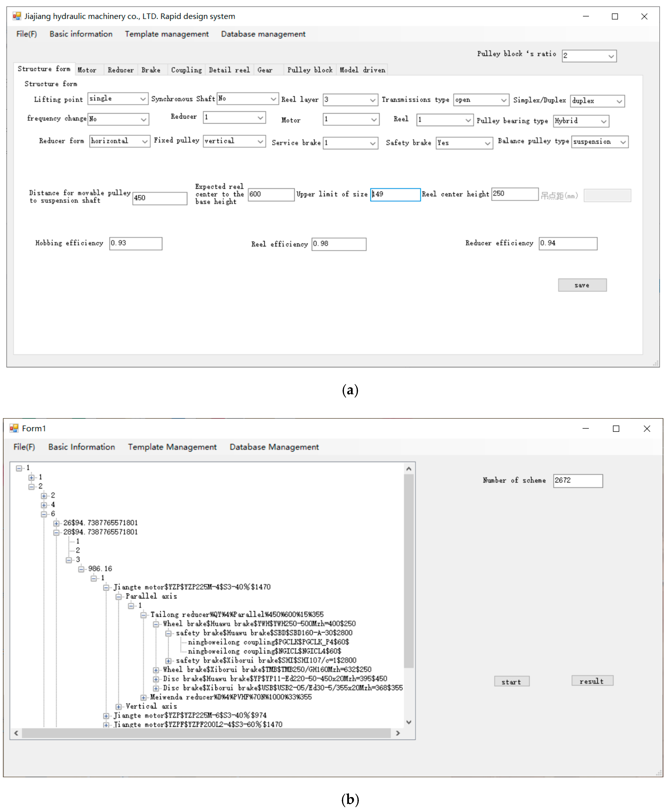
Task: Click the Hobbing efficiency input field
Action: (x=135, y=243)
